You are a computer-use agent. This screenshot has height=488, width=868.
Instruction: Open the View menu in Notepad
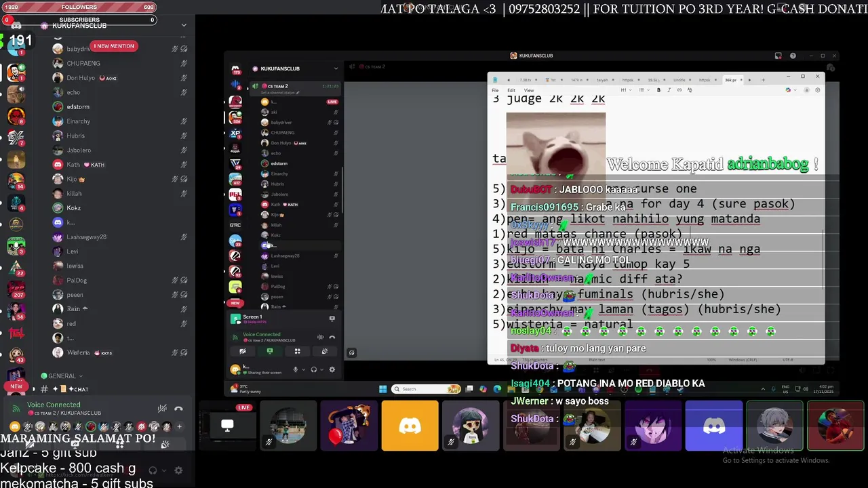pyautogui.click(x=529, y=90)
